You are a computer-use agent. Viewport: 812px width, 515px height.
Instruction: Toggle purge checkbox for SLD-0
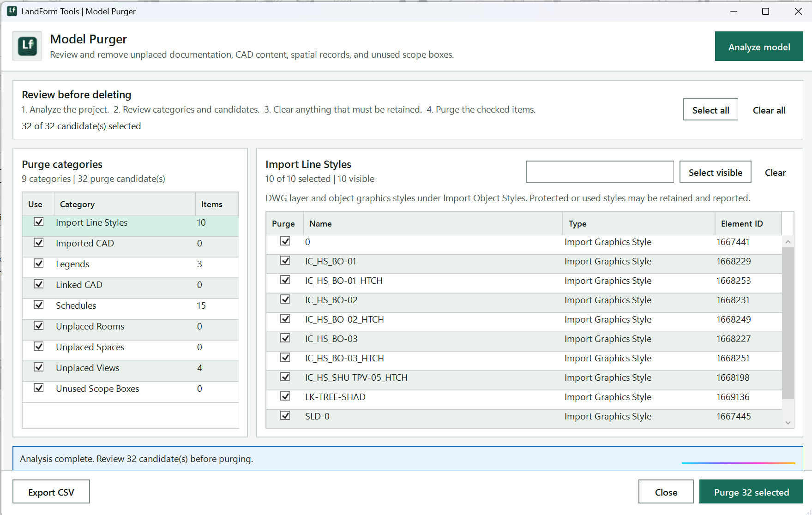(x=285, y=416)
